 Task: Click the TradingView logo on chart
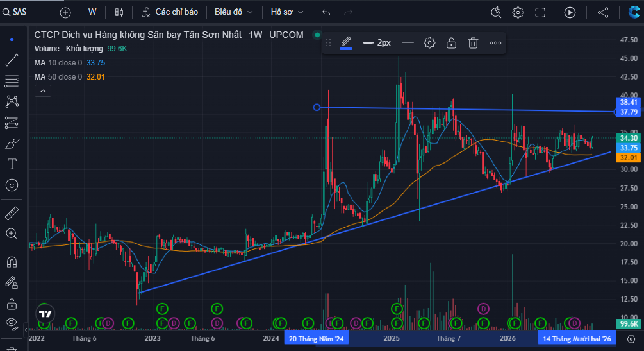[x=45, y=314]
